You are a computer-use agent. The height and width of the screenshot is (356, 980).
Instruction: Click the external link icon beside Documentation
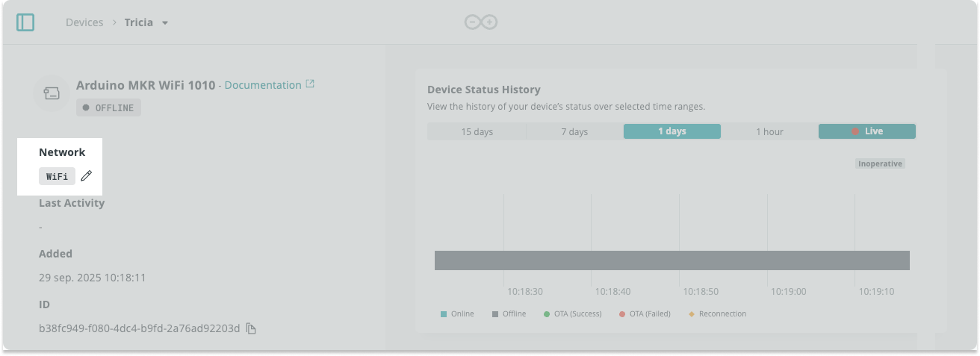tap(310, 84)
